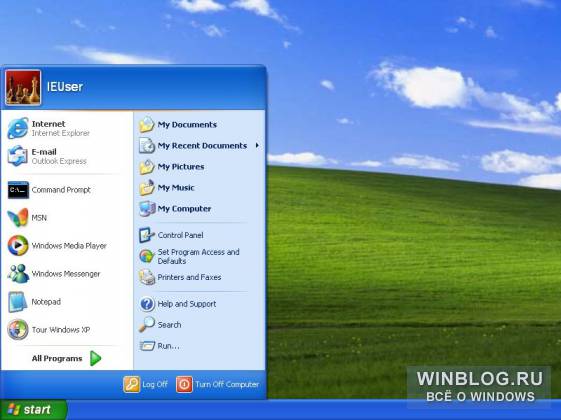Image resolution: width=561 pixels, height=420 pixels.
Task: Open Internet Explorer icon in Start menu
Action: coord(18,128)
